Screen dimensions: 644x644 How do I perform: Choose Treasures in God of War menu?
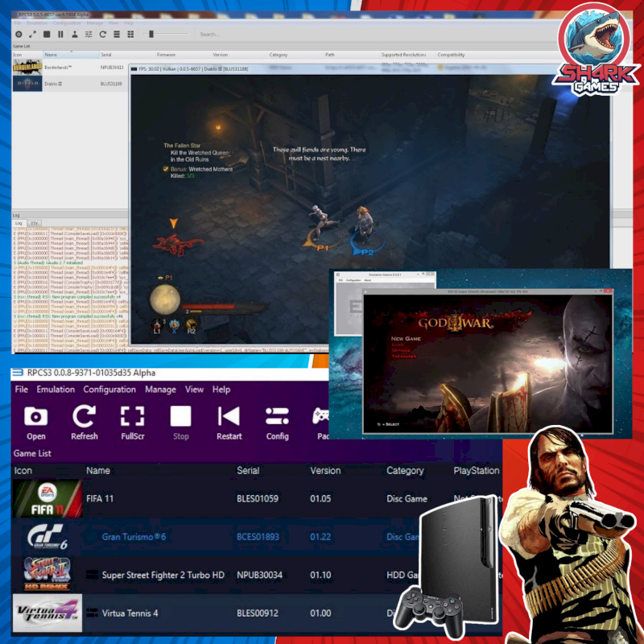pos(404,357)
